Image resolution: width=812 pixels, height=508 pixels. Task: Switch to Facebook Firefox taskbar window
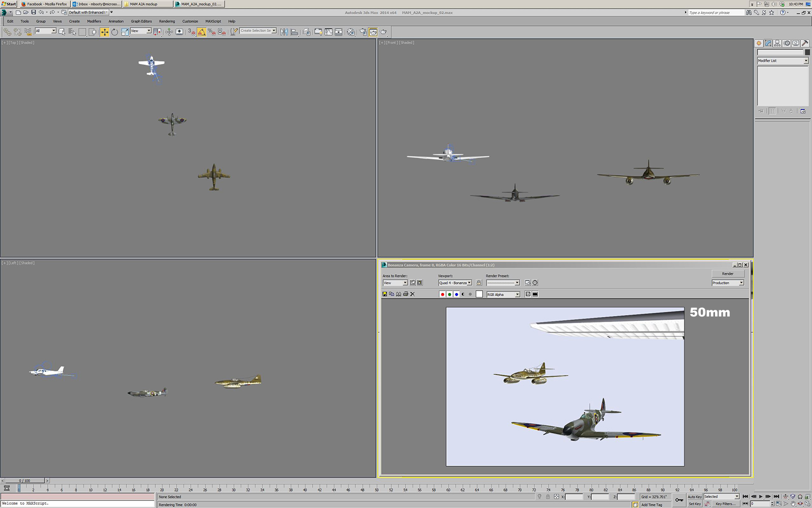click(44, 4)
